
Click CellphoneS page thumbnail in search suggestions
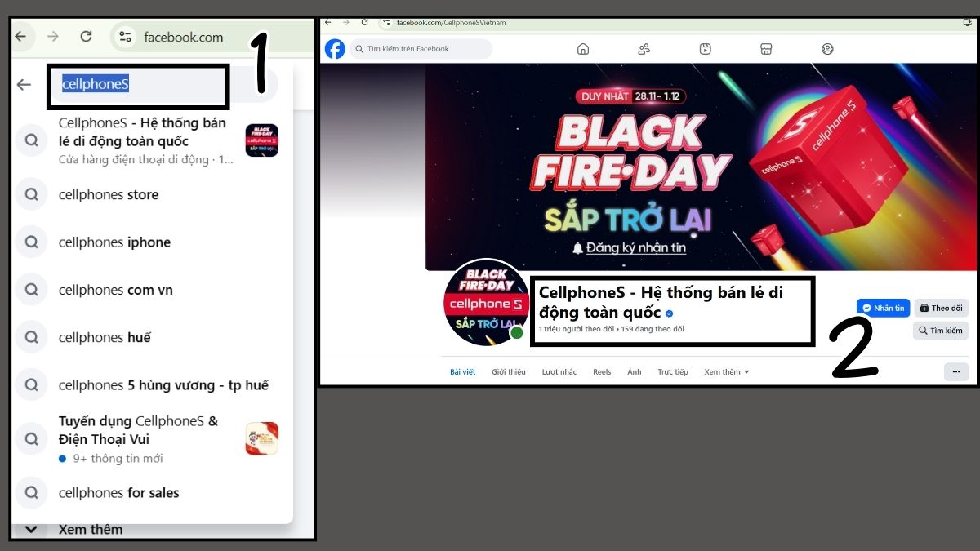tap(261, 140)
